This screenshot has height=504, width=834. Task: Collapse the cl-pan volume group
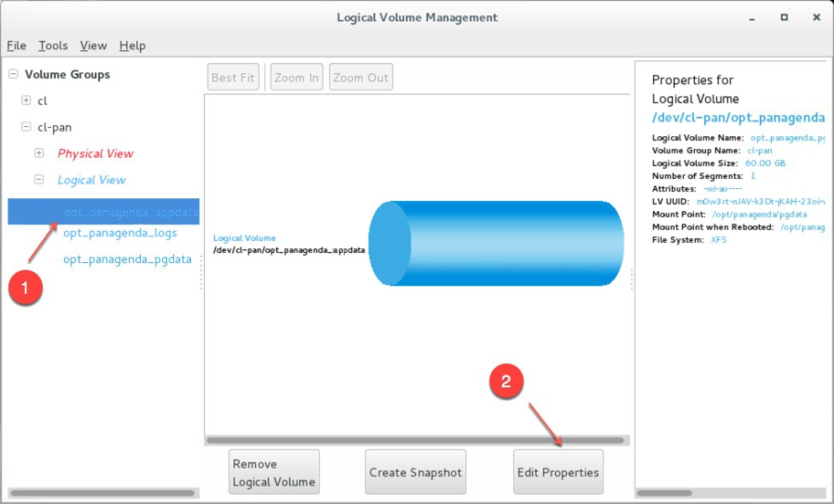click(x=26, y=127)
